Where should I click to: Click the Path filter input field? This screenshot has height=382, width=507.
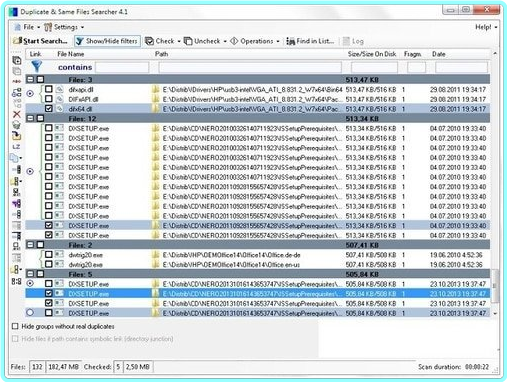click(x=250, y=67)
